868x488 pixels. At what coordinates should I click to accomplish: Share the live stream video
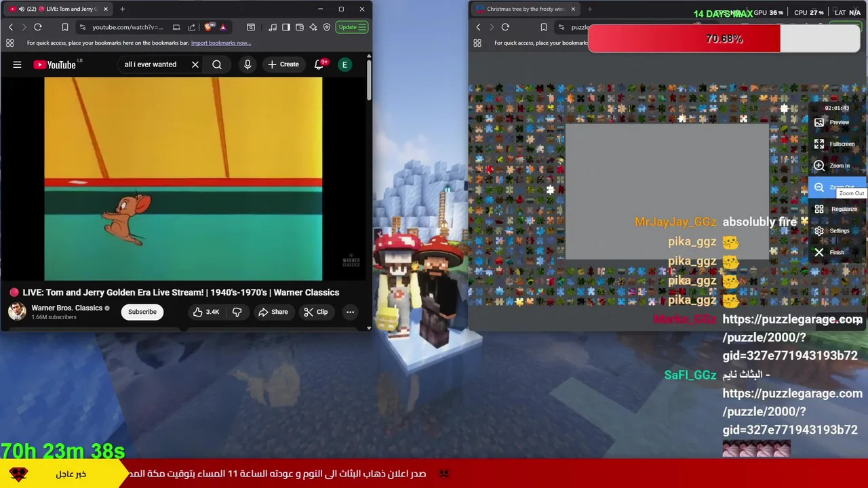[273, 312]
